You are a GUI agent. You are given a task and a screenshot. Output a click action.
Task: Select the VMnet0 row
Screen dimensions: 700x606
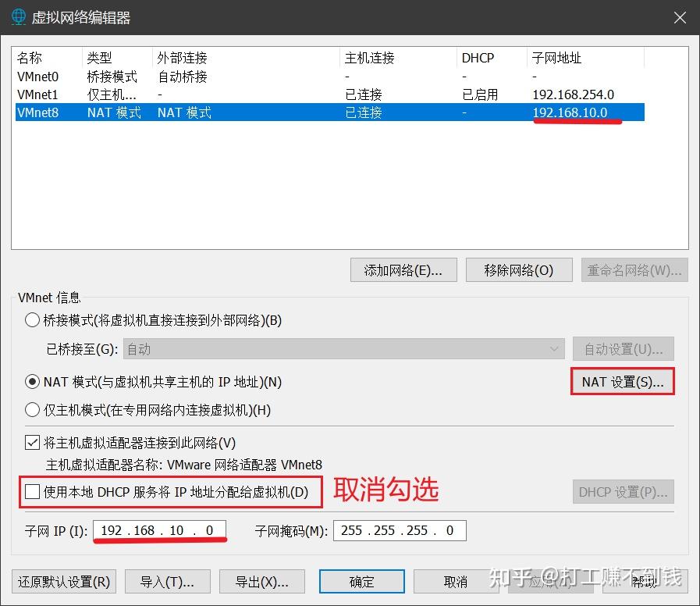click(x=330, y=77)
